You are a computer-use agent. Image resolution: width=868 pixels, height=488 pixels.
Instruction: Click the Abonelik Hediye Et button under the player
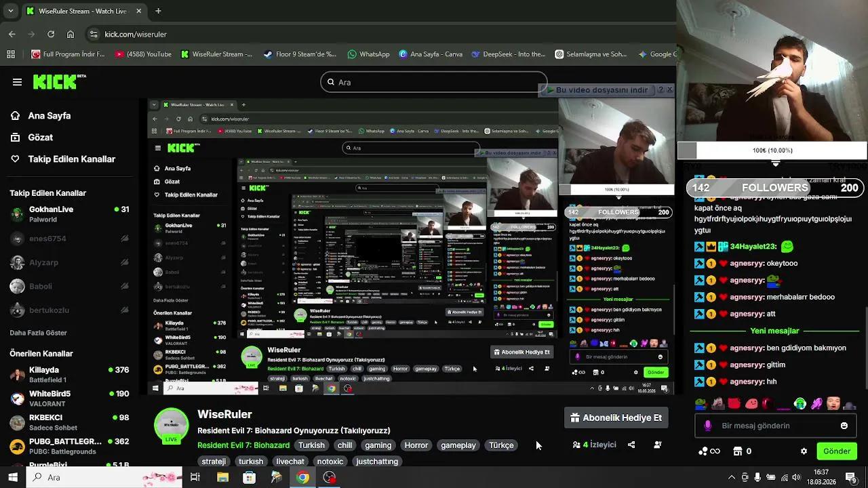616,418
